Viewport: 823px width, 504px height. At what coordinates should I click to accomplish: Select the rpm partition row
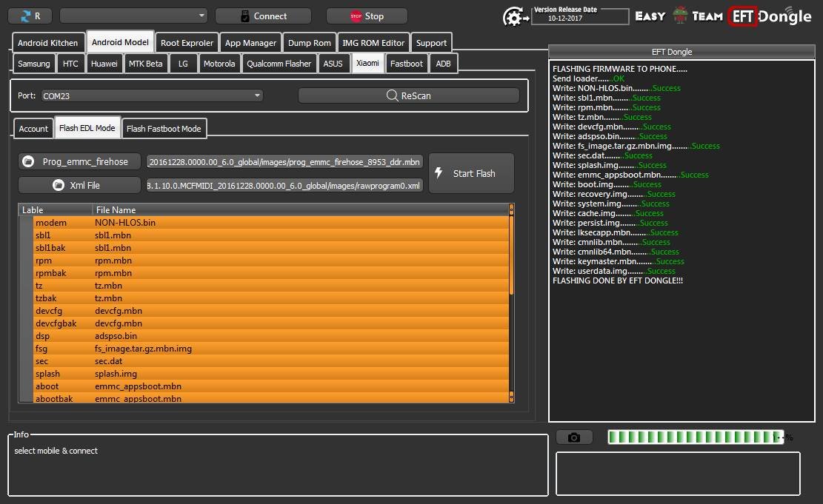(271, 260)
